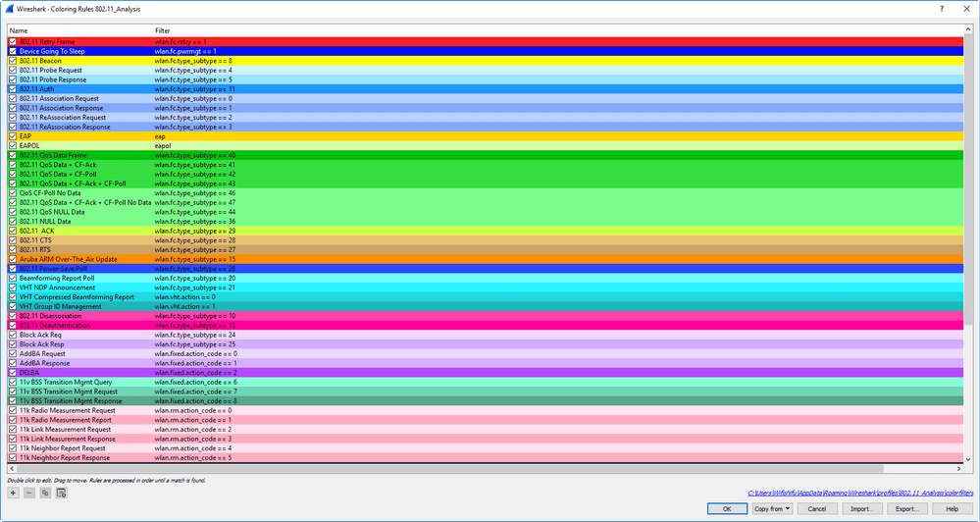This screenshot has width=980, height=522.
Task: Click the Export... button
Action: 906,509
